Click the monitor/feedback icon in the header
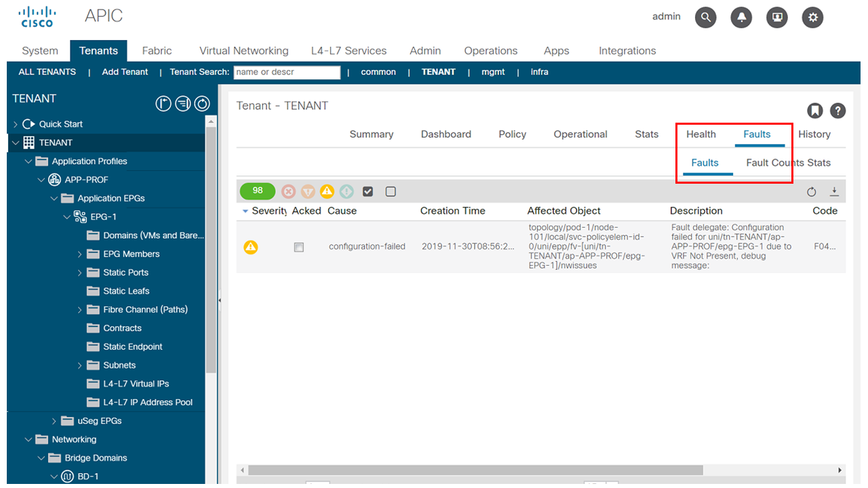Screen dimensions: 868x488 [x=777, y=18]
